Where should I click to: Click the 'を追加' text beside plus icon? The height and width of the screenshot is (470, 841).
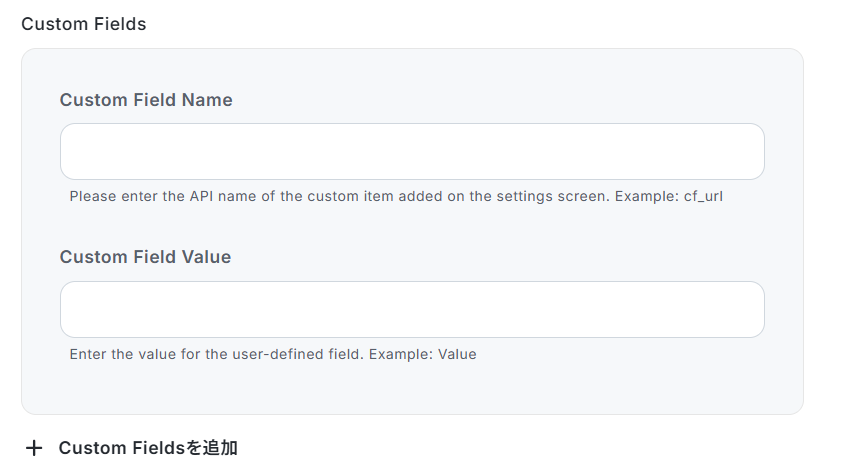[x=213, y=448]
